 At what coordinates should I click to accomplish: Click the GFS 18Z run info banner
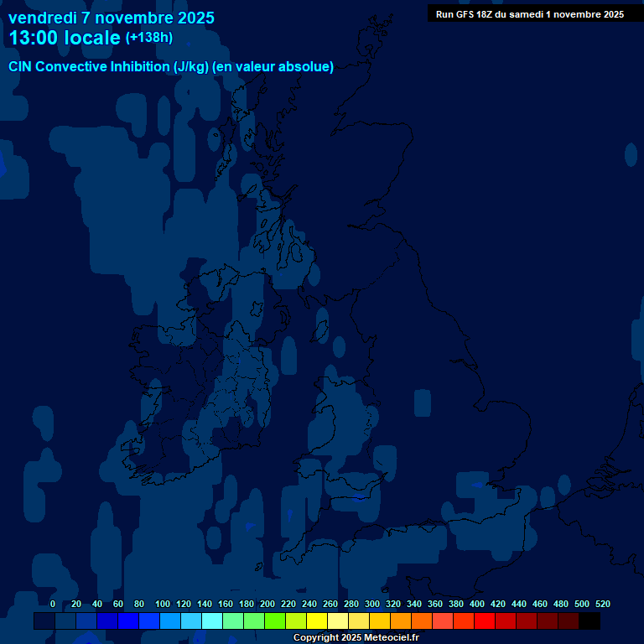coord(529,14)
